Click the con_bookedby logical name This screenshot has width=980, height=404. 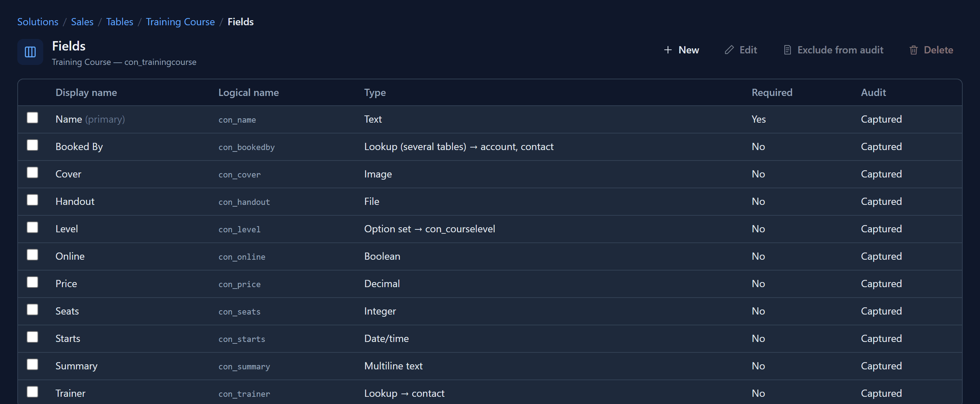point(246,147)
